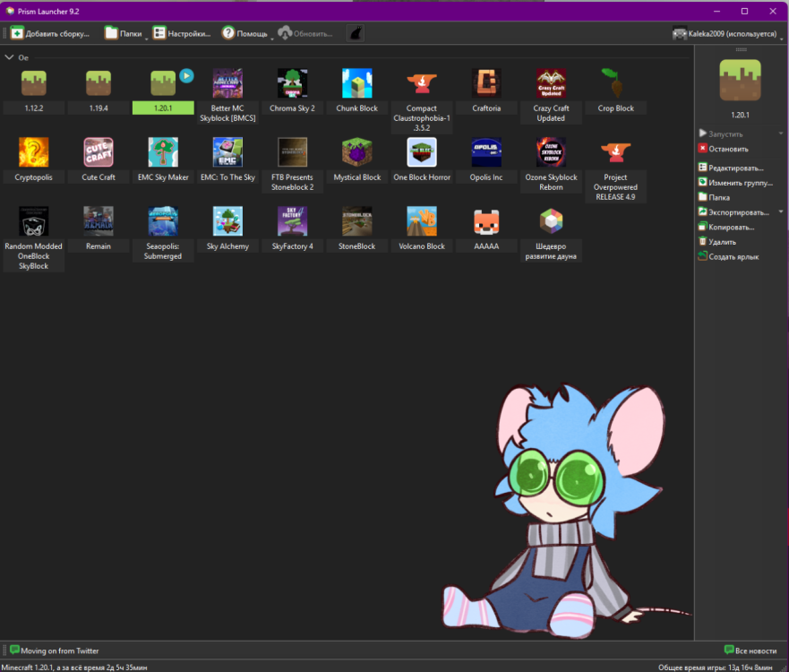789x672 pixels.
Task: Click Создать ярлык shortcut option
Action: [729, 256]
